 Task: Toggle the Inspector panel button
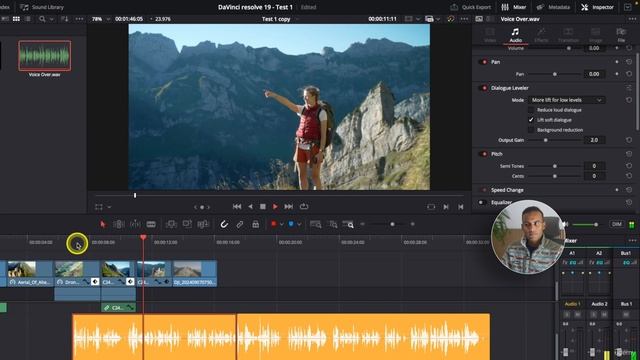pos(598,7)
